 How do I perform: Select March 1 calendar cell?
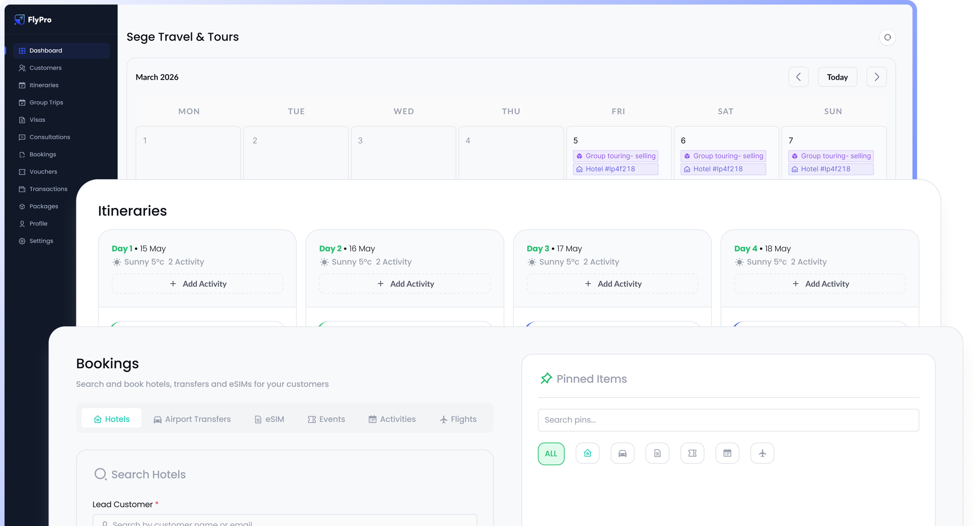188,153
